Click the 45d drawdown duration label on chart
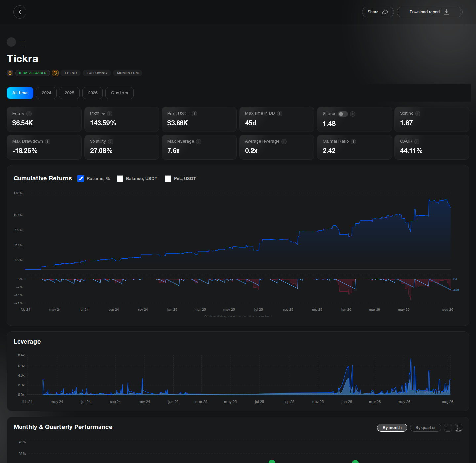This screenshot has height=463, width=476. click(456, 290)
